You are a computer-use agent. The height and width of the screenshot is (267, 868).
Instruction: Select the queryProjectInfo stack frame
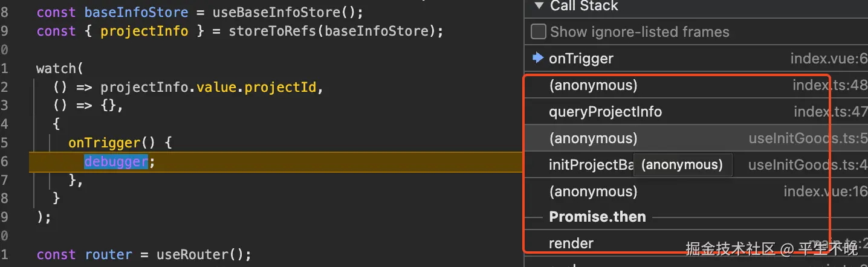tap(605, 112)
